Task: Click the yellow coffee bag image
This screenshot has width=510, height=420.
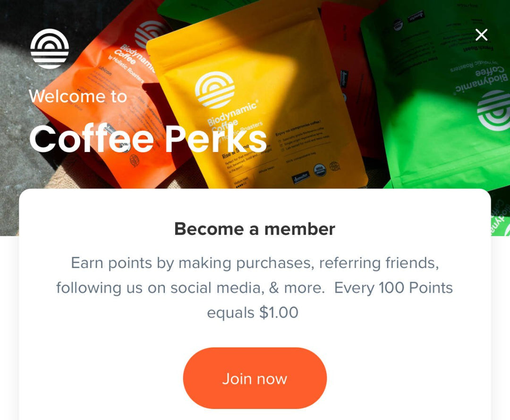Action: coord(257,107)
